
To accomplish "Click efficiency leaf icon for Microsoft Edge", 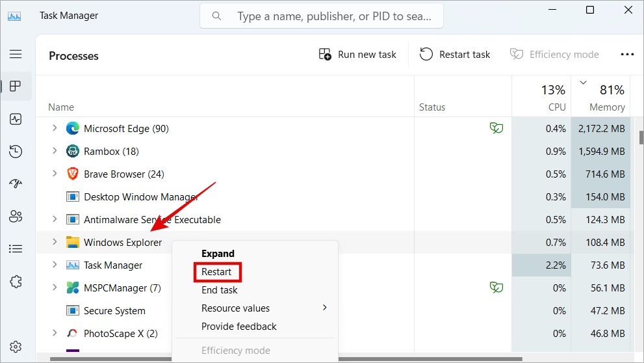I will tap(496, 128).
